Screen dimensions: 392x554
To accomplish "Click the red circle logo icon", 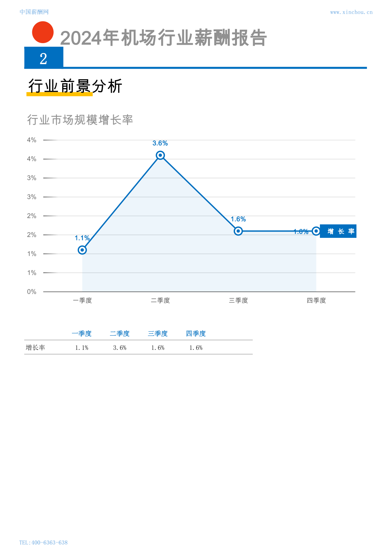I will [x=43, y=32].
